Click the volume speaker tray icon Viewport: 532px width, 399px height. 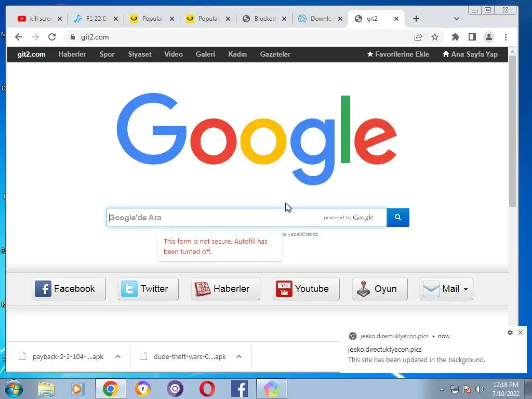tap(480, 389)
